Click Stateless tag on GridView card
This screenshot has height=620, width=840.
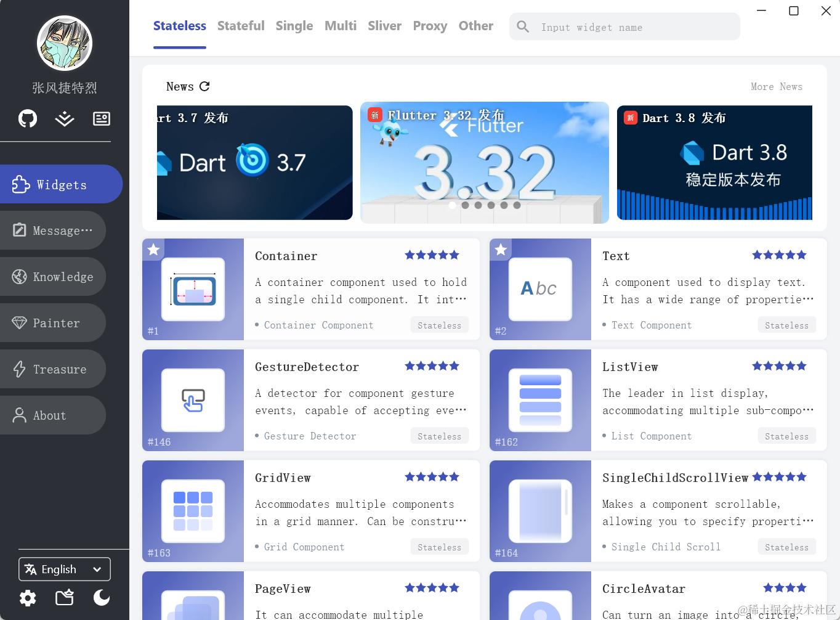point(439,547)
